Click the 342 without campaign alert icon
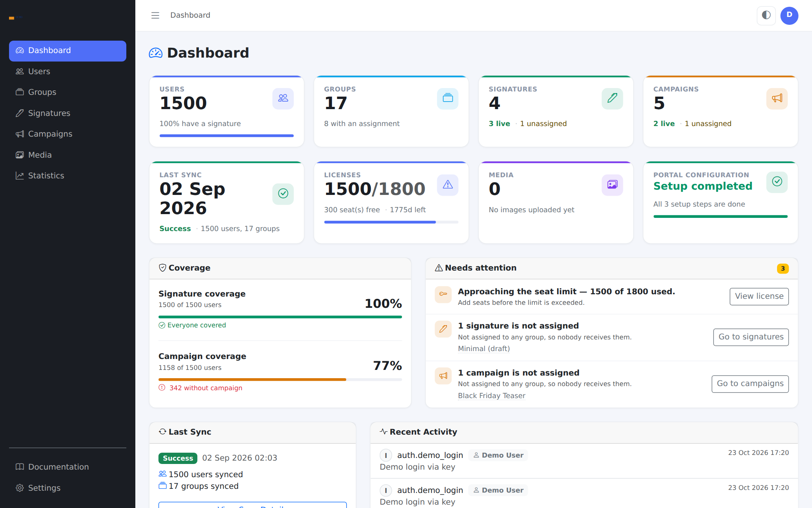This screenshot has height=508, width=812. tap(162, 388)
